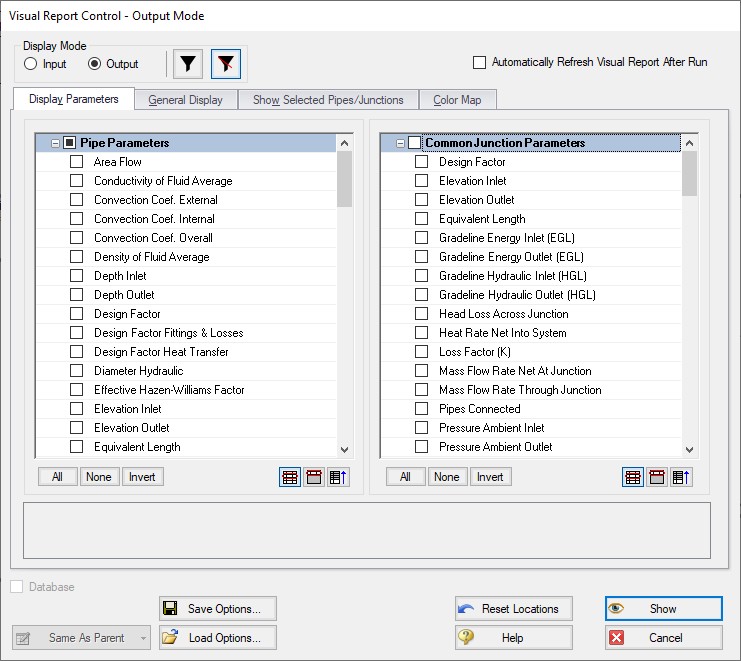
Task: Check Density of Fluid Average
Action: (x=76, y=257)
